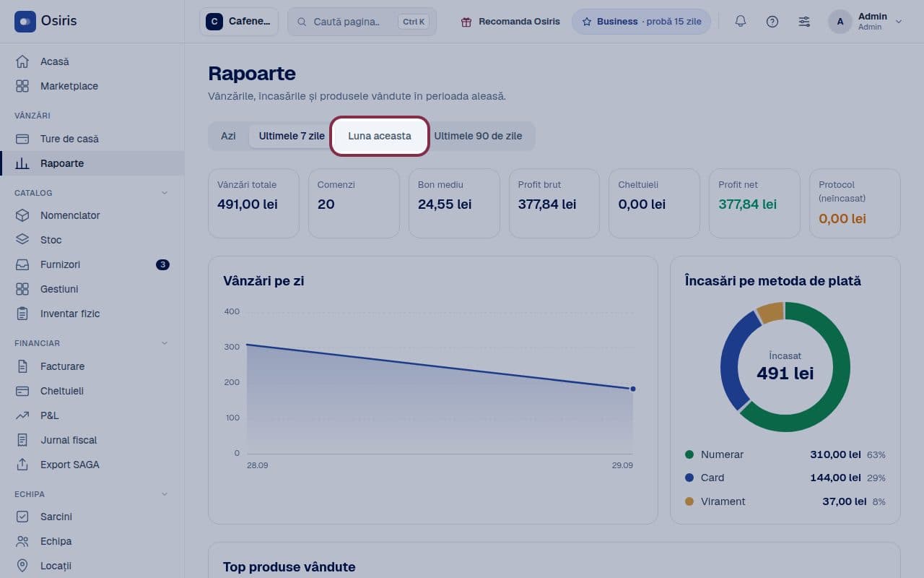Click the Marketplace grid icon

[x=22, y=86]
